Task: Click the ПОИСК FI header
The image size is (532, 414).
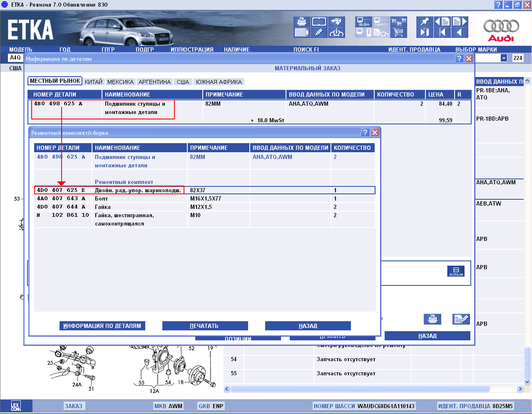Action: tap(306, 50)
